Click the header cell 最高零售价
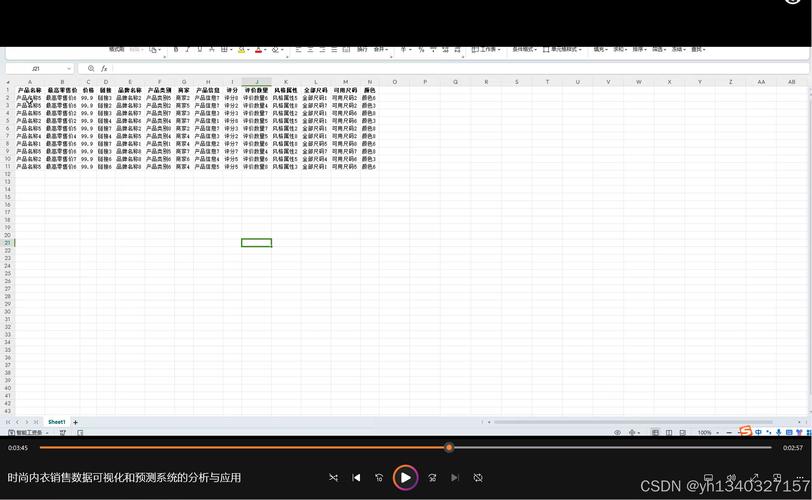The width and height of the screenshot is (812, 500). (62, 90)
